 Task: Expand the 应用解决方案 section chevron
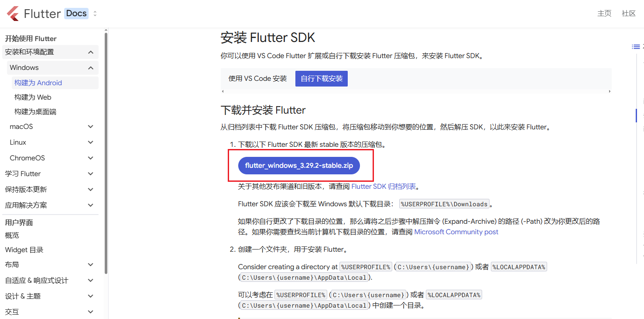click(x=91, y=205)
